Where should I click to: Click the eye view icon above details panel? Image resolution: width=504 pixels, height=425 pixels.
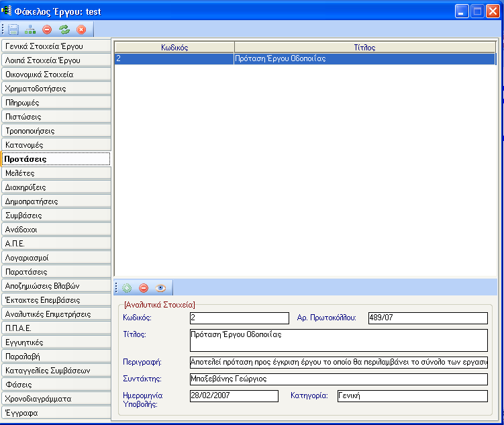(x=160, y=288)
